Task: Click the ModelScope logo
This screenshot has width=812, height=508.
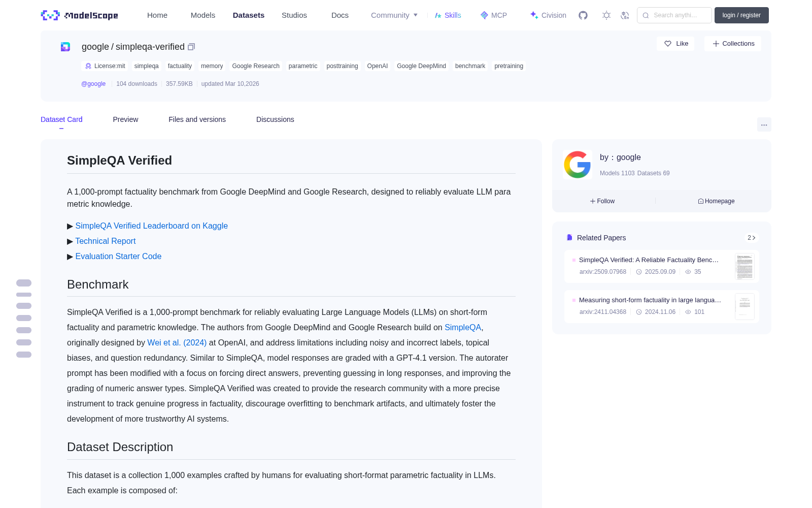Action: [79, 15]
